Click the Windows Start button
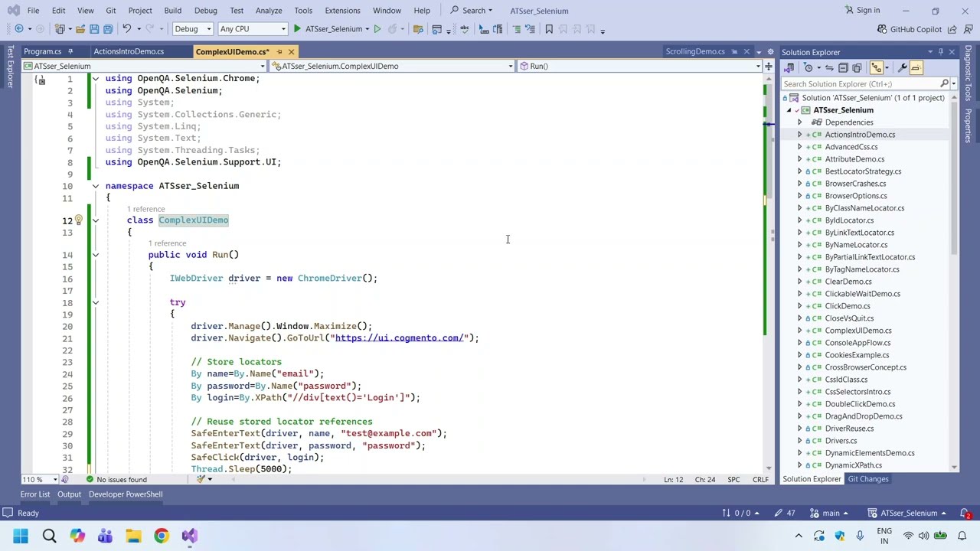 (x=21, y=536)
